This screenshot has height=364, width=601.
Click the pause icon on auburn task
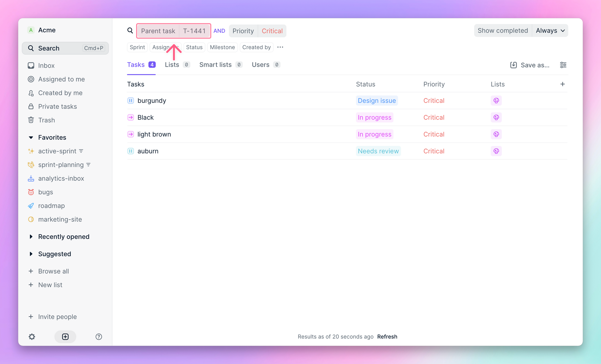[130, 151]
